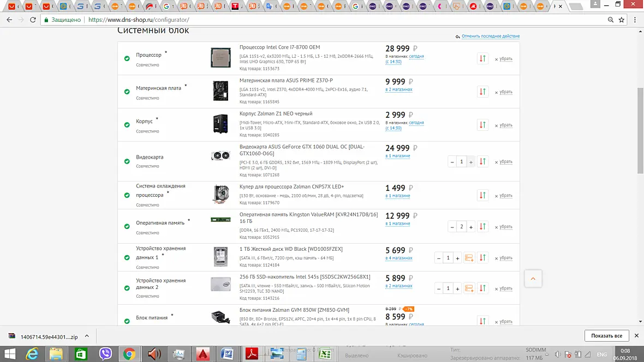
Task: Open a new Chrome tab
Action: click(x=576, y=6)
